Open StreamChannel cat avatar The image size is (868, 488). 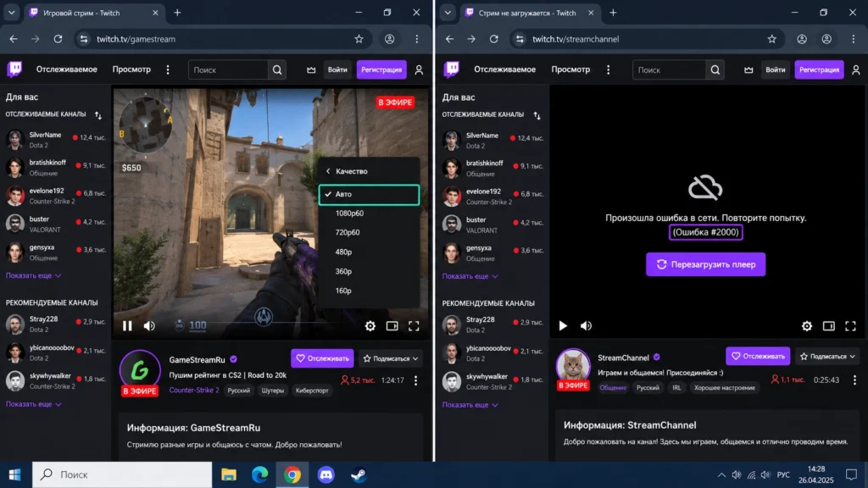(573, 366)
